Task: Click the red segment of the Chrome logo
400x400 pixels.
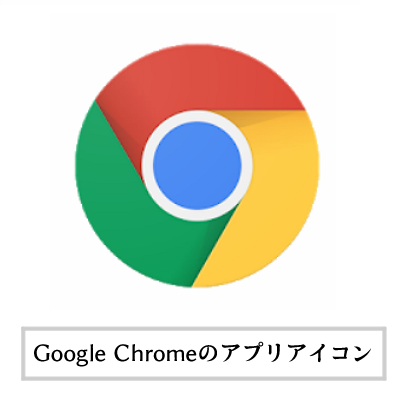Action: pos(200,77)
